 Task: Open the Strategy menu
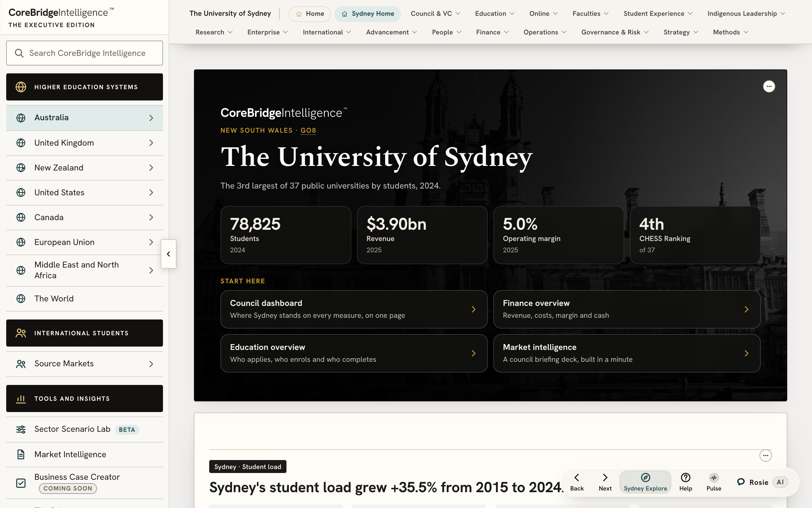click(x=681, y=32)
